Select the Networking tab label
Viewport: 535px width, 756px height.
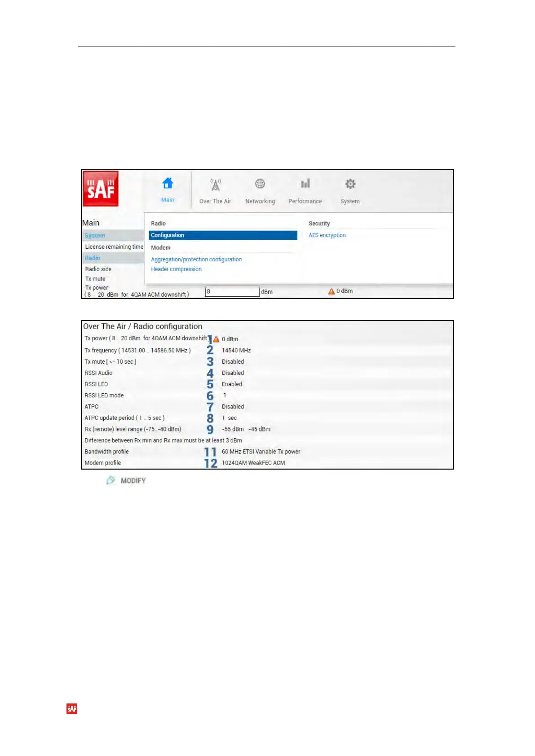click(260, 201)
